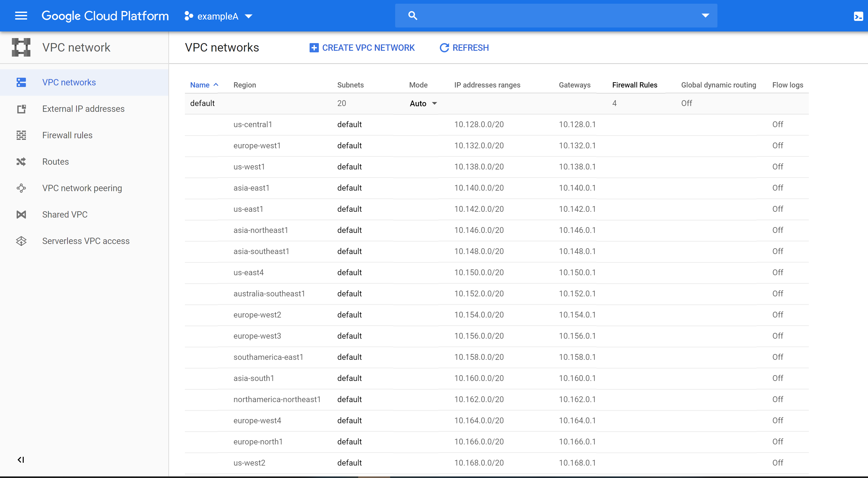
Task: Open the hamburger navigation menu
Action: click(x=21, y=16)
